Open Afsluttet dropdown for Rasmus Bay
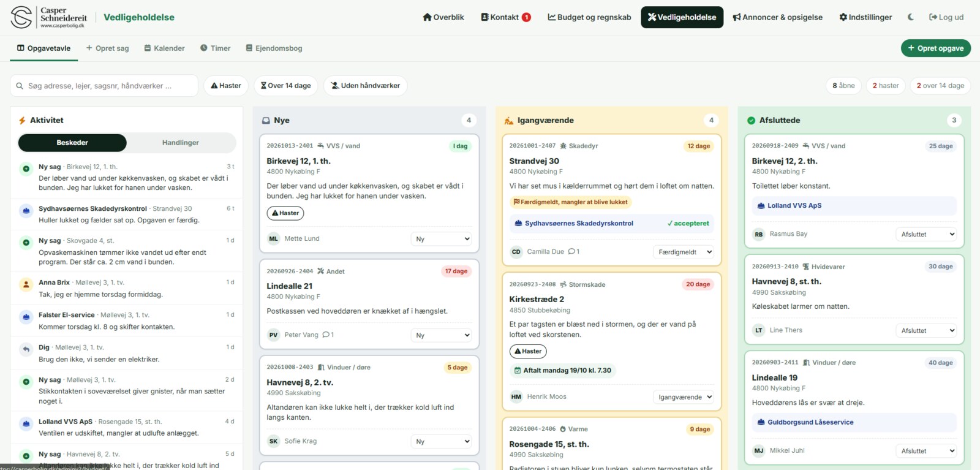 point(926,234)
